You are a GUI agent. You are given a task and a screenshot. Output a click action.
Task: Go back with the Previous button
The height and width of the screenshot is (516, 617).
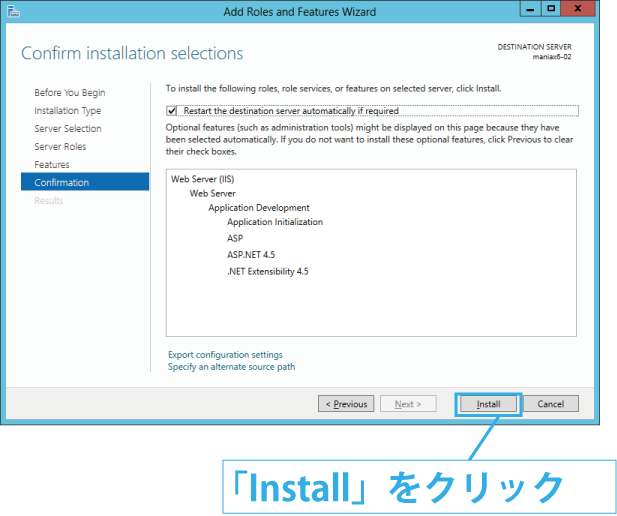pyautogui.click(x=346, y=404)
